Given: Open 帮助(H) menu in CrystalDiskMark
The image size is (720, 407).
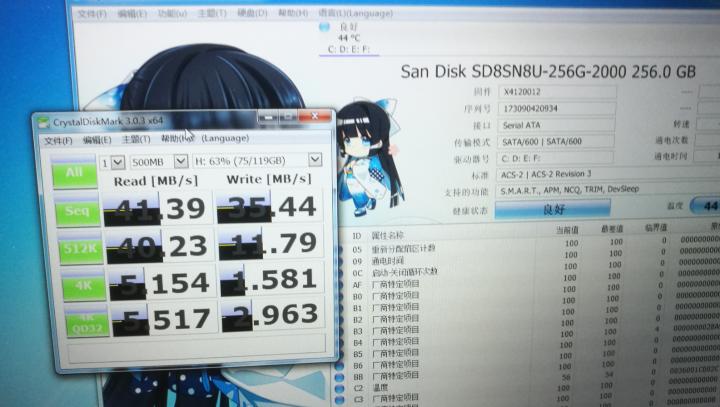Looking at the screenshot, I should tap(177, 139).
